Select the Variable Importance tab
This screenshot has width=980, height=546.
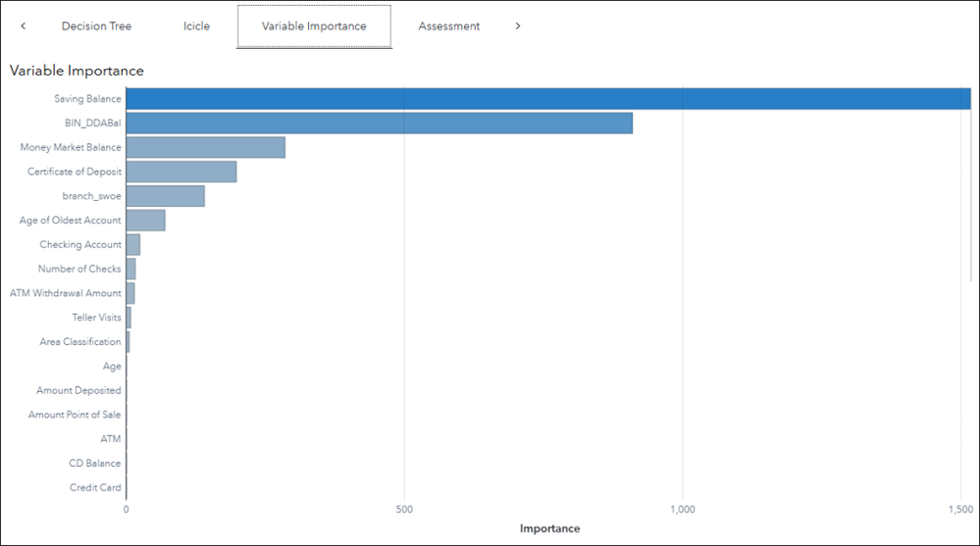coord(314,26)
